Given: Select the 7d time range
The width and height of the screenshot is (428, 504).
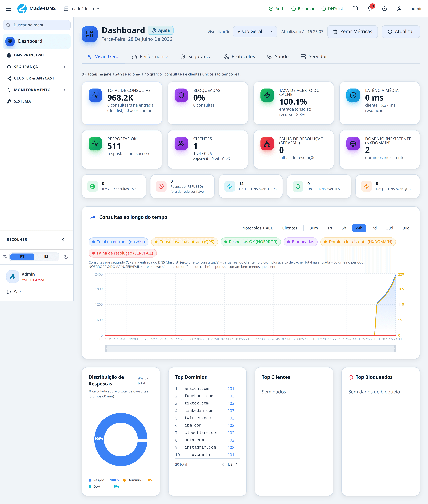Looking at the screenshot, I should point(374,228).
